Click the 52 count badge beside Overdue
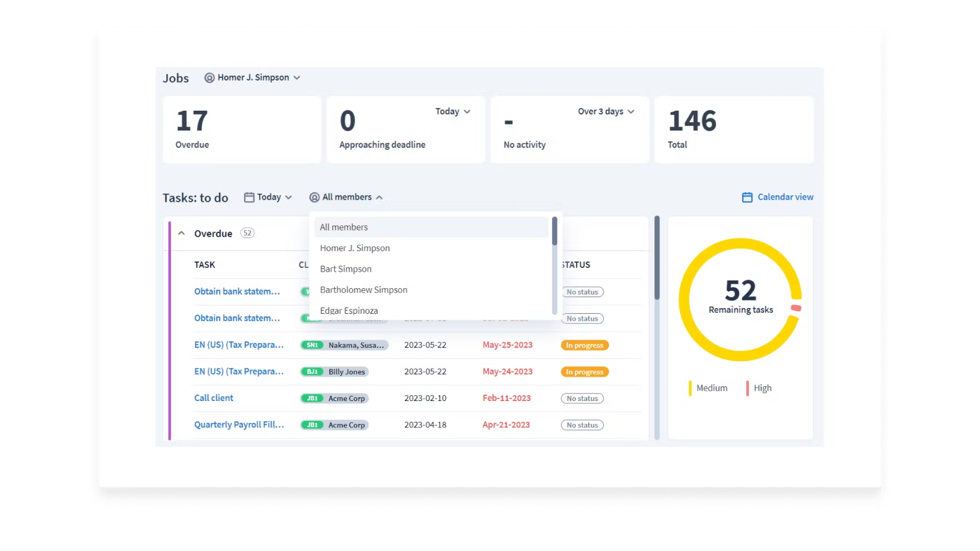980x551 pixels. point(248,233)
